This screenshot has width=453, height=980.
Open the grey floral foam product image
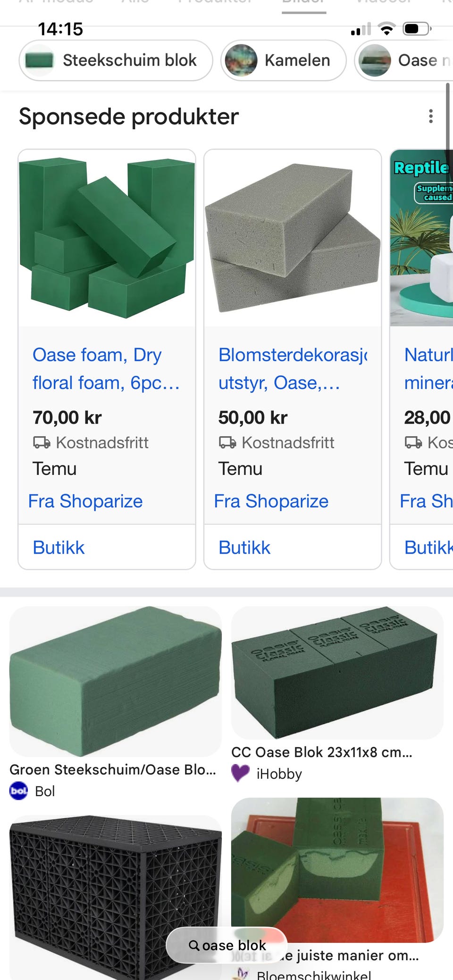click(x=293, y=238)
